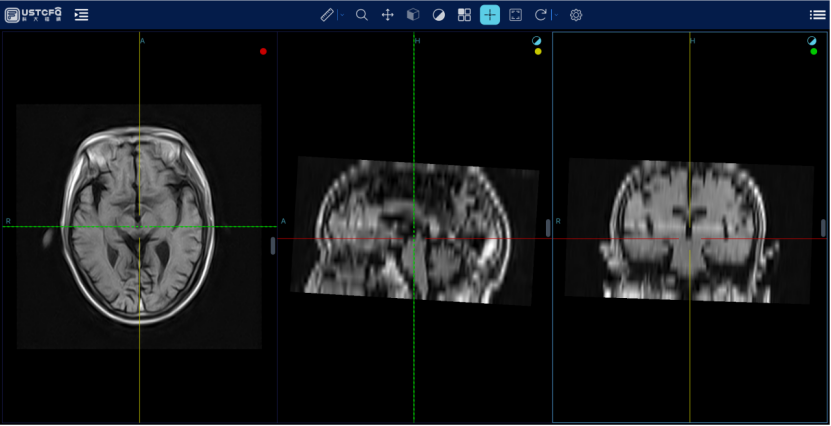Click the contrast icon in sagittal view
The image size is (831, 426).
pos(537,40)
